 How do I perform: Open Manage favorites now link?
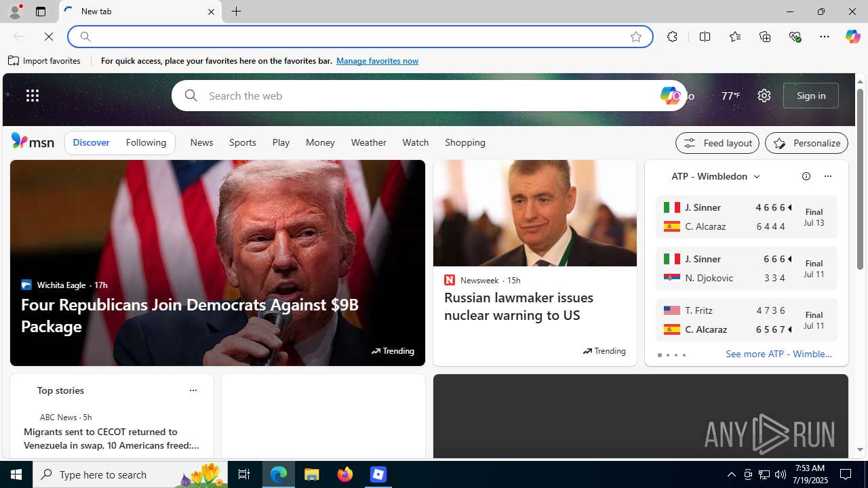(377, 61)
